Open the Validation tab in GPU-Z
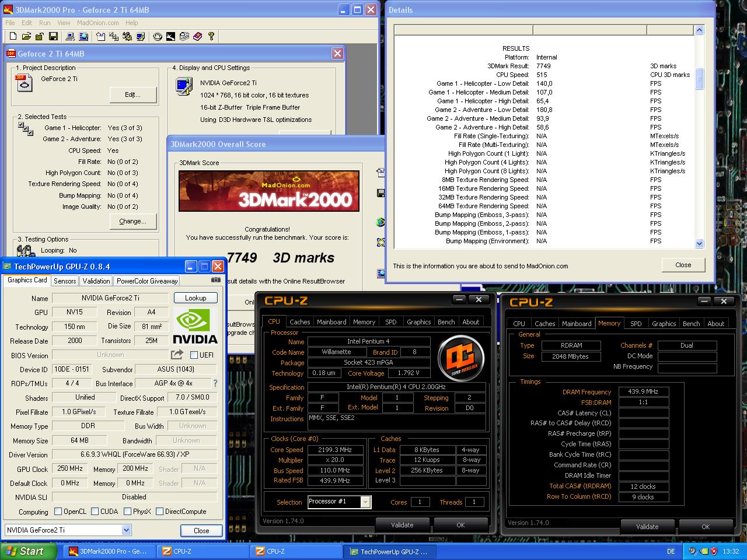The height and width of the screenshot is (560, 747). pyautogui.click(x=96, y=281)
